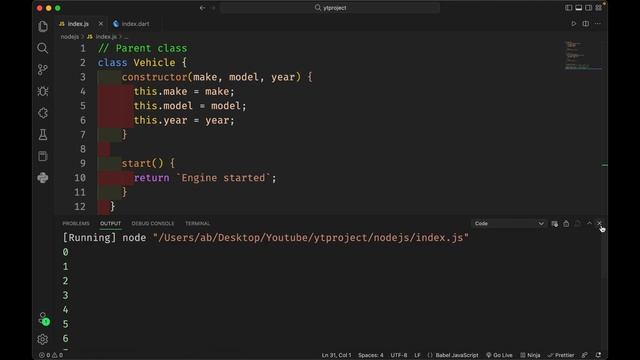Viewport: 640px width, 360px height.
Task: Open the output log in editor icon
Action: 577,224
